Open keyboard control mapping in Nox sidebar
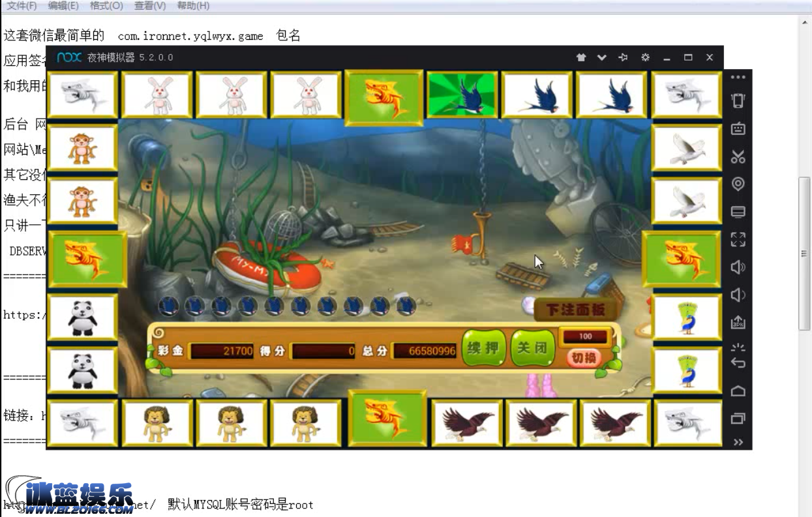 point(738,128)
